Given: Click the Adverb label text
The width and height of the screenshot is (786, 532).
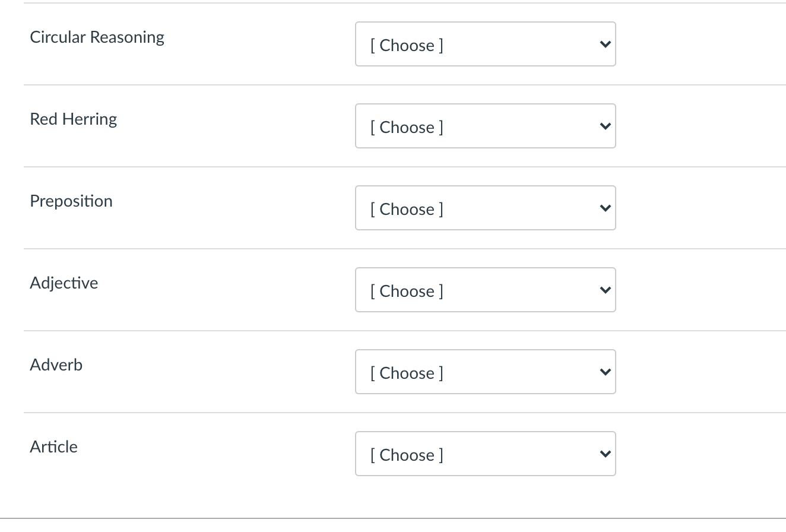Looking at the screenshot, I should pyautogui.click(x=56, y=365).
